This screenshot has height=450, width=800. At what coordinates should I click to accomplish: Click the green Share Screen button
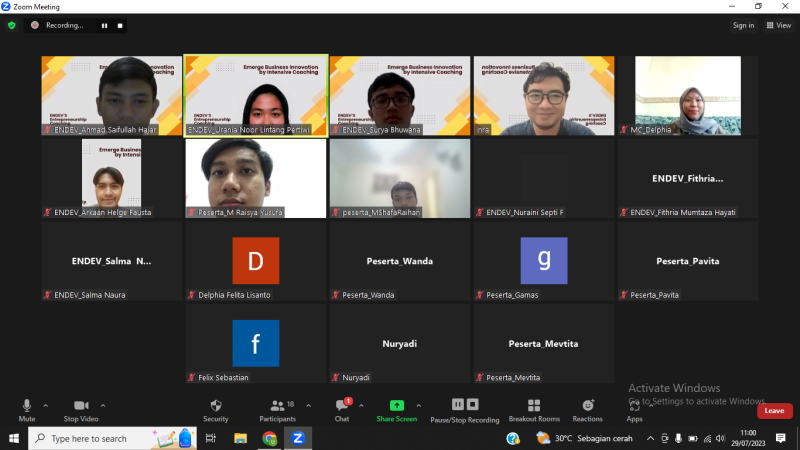tap(396, 410)
